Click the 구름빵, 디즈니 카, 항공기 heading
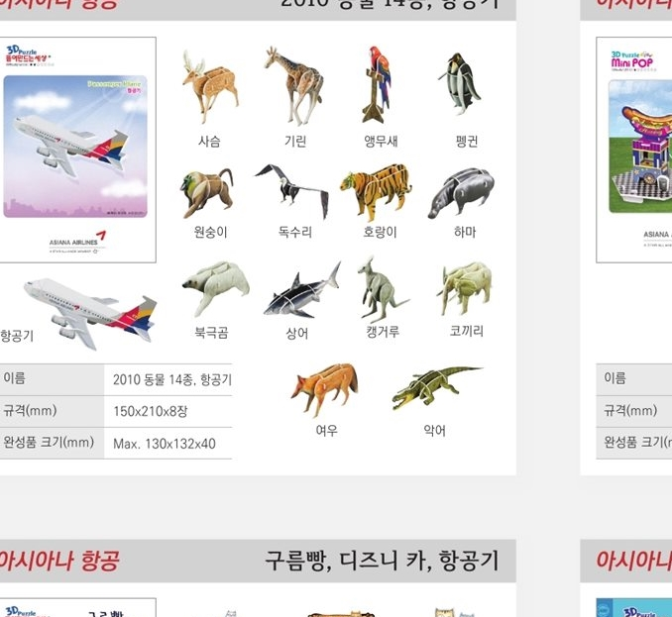Viewport: 672px width, 617px height. point(382,561)
